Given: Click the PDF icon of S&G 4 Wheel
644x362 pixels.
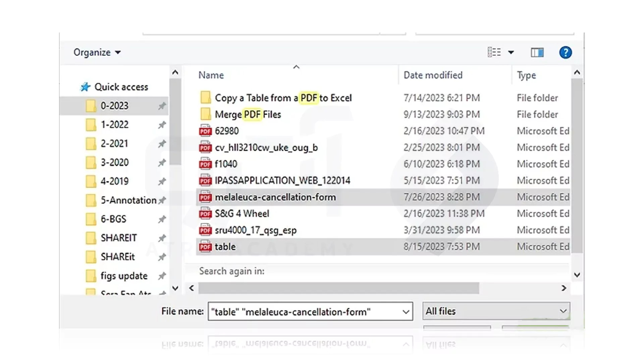Looking at the screenshot, I should tap(205, 214).
